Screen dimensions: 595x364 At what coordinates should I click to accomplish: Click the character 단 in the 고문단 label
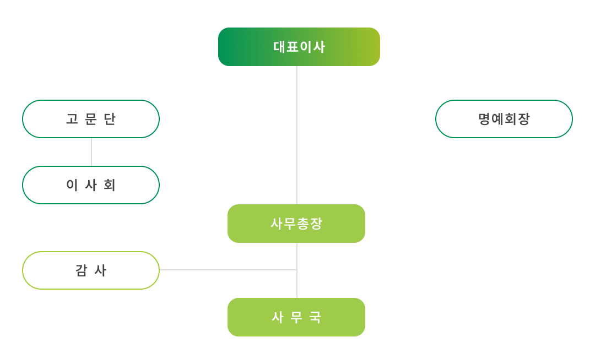[x=110, y=119]
